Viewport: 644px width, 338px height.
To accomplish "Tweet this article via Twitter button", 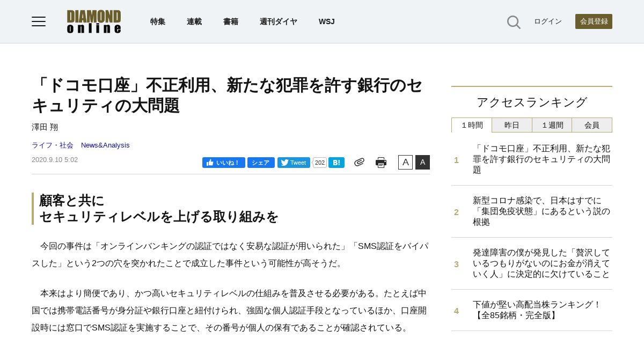I will (x=294, y=163).
